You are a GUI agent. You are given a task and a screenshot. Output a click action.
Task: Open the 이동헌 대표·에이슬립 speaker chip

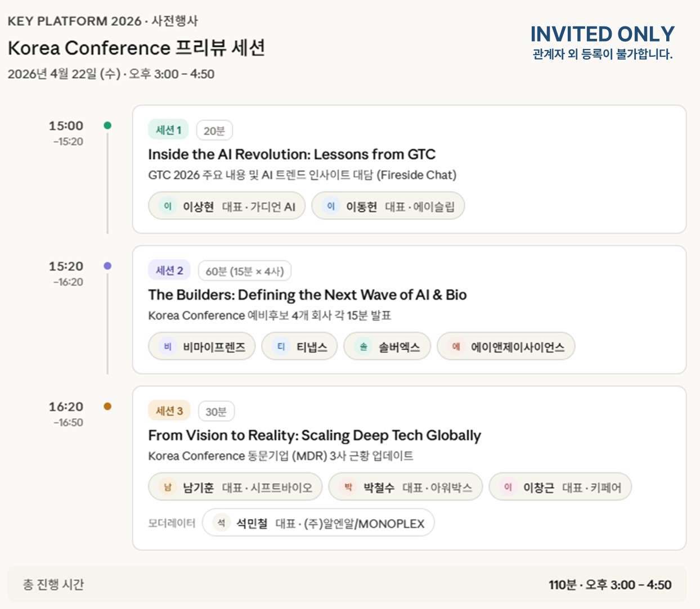click(388, 206)
